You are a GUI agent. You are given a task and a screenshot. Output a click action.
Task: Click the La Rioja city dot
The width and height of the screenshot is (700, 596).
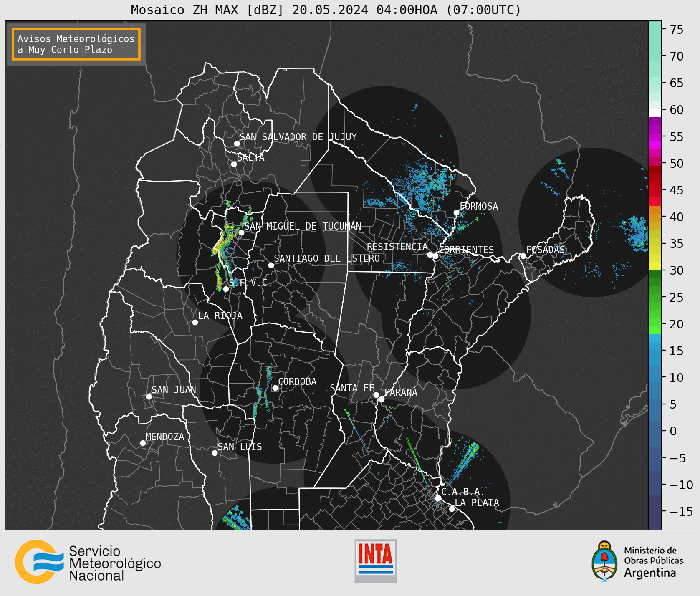[195, 322]
